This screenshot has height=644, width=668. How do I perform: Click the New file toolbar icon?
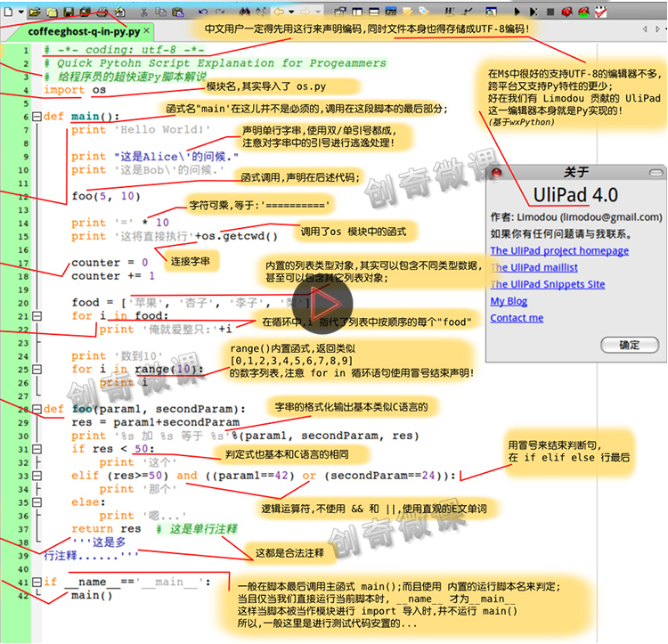pos(8,12)
